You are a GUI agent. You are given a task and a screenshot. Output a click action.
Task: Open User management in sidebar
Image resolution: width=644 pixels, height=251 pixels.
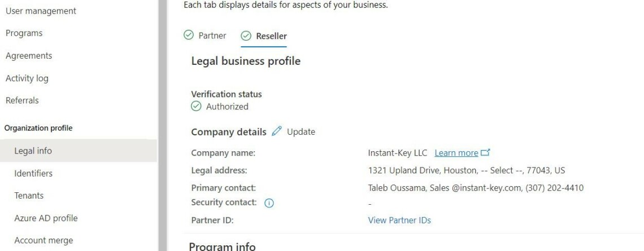[x=41, y=11]
